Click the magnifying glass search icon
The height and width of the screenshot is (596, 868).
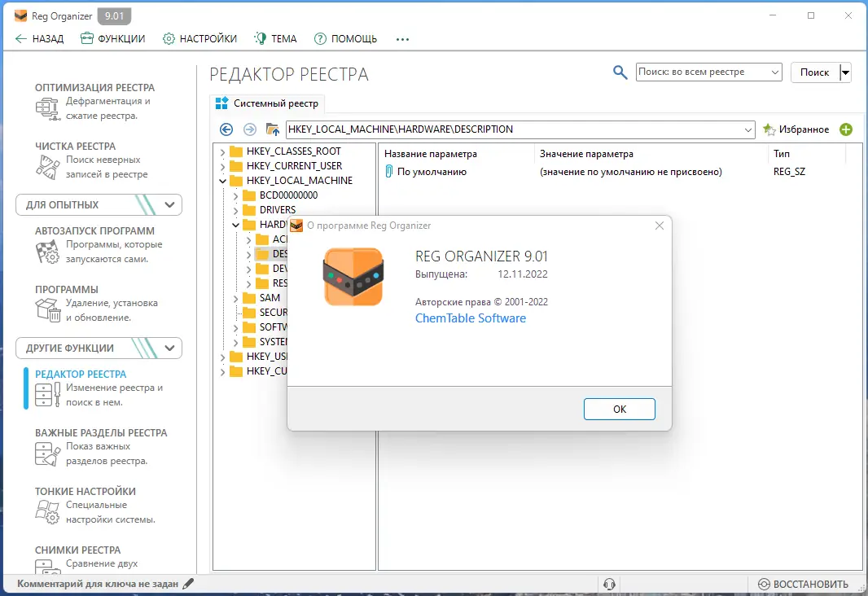[x=620, y=72]
